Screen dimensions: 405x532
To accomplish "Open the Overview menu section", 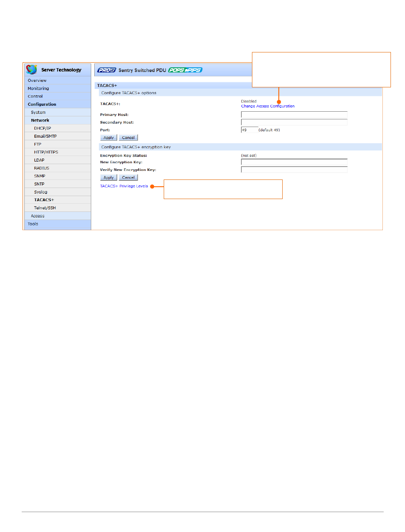I will [37, 81].
